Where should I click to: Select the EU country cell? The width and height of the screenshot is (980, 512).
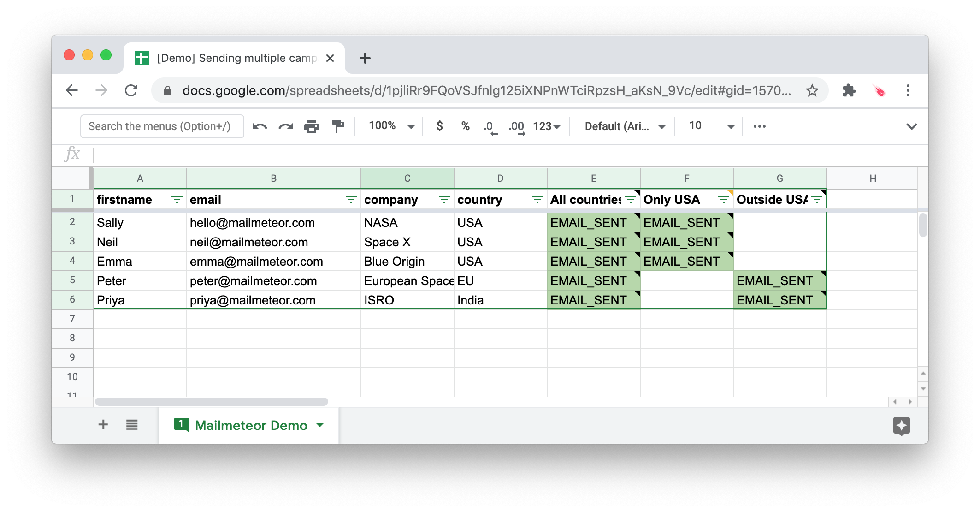[x=501, y=281]
